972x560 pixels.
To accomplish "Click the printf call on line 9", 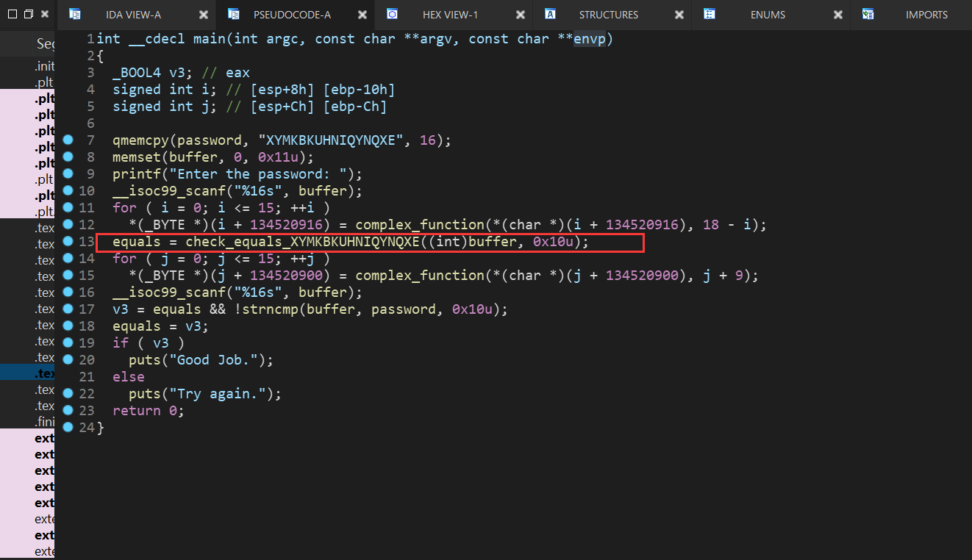I will coord(137,174).
